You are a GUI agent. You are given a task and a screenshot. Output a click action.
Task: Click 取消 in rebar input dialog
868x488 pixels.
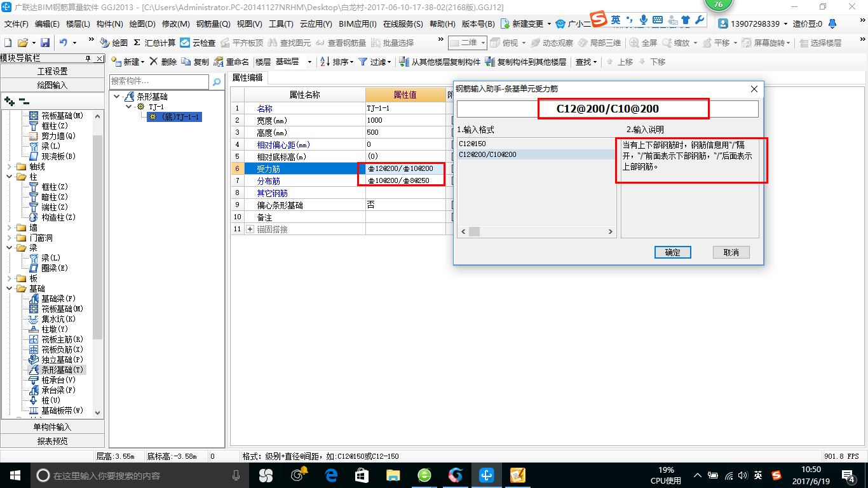coord(731,252)
